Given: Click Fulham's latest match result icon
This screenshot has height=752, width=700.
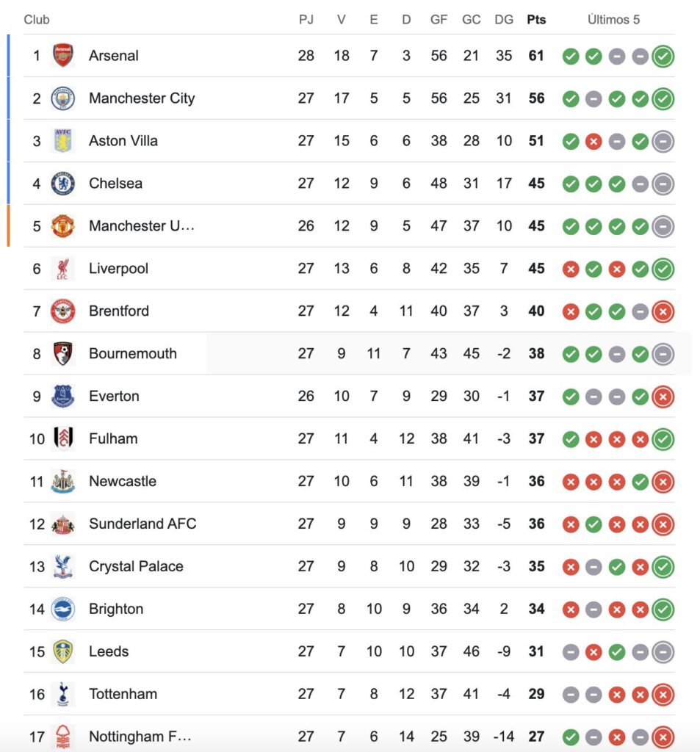Looking at the screenshot, I should (x=663, y=440).
